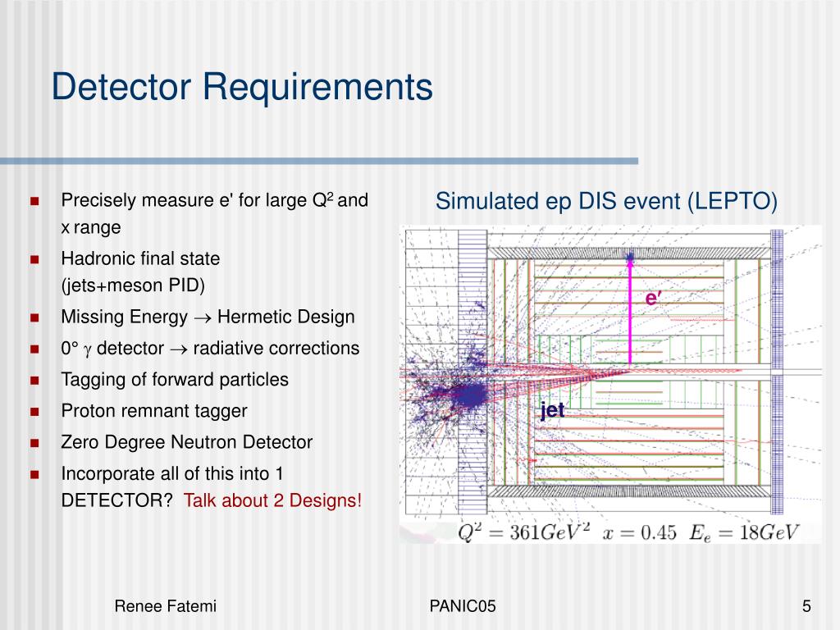The image size is (840, 630).
Task: Select the 'Simulated ep DIS event (LEPTO)' caption
Action: coord(606,202)
